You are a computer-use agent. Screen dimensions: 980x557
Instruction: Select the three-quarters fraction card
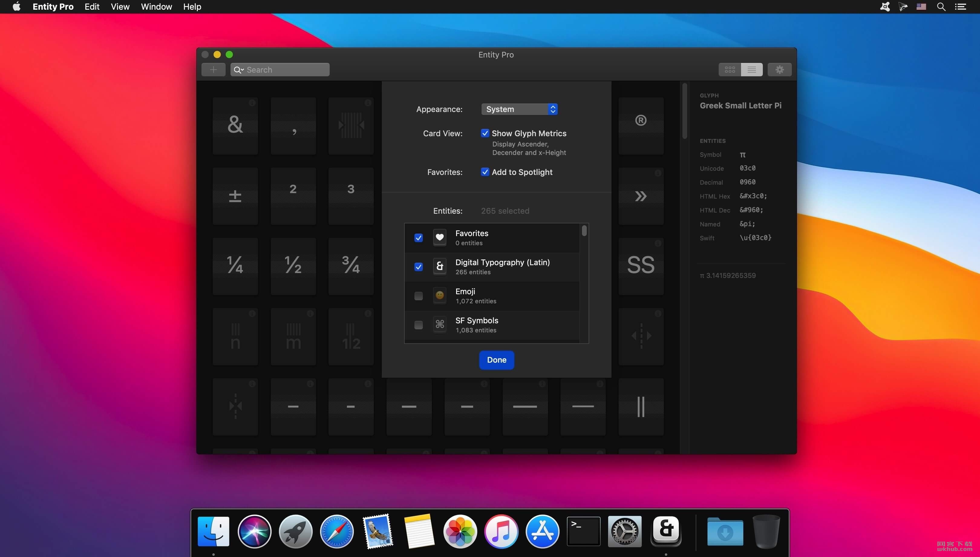click(351, 266)
